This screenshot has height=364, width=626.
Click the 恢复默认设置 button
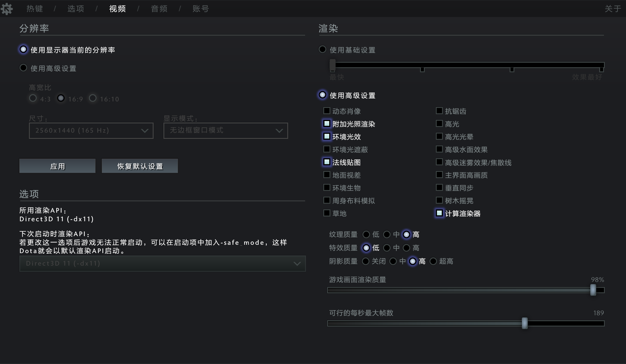[140, 166]
